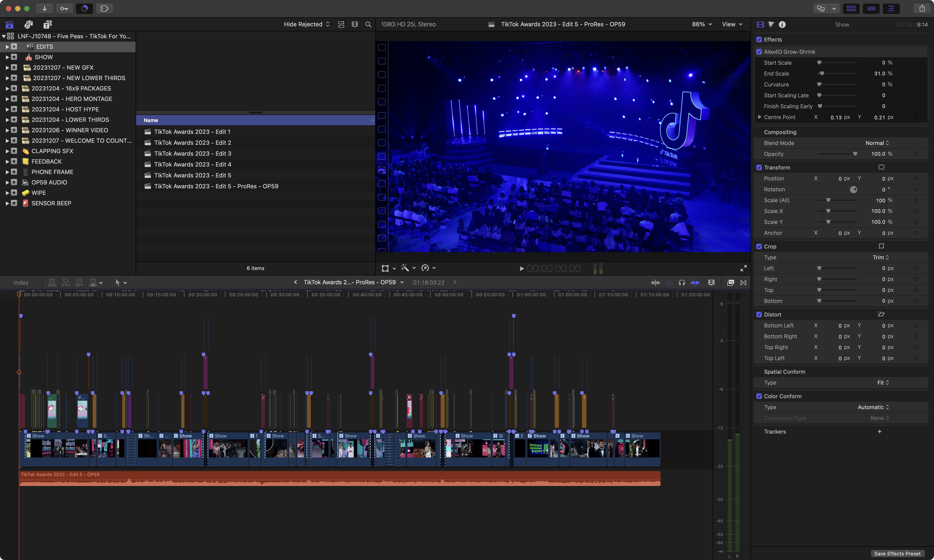The height and width of the screenshot is (560, 934).
Task: Open the timeline Index panel
Action: pos(21,283)
